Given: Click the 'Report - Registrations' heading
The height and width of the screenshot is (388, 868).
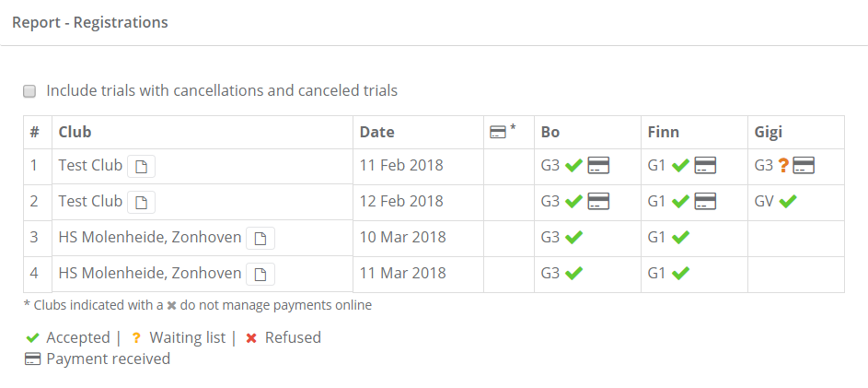Looking at the screenshot, I should 90,22.
